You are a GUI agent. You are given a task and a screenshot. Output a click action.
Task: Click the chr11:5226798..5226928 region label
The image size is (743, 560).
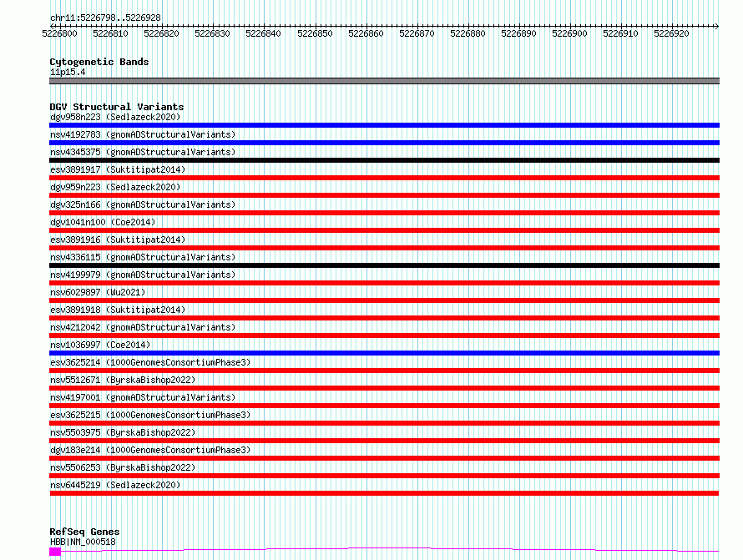[105, 18]
